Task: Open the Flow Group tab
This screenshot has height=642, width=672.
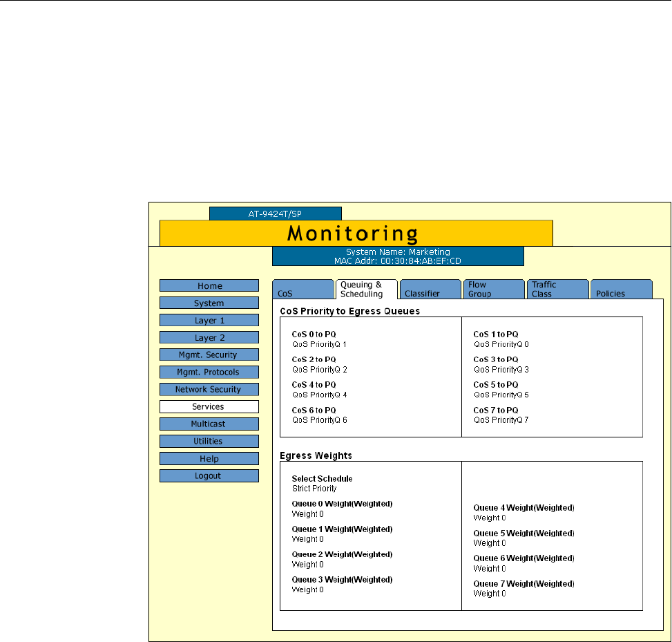Action: click(x=494, y=290)
